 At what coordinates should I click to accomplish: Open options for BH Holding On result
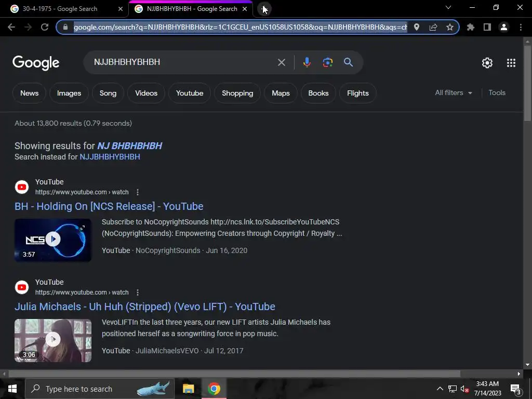pos(137,192)
